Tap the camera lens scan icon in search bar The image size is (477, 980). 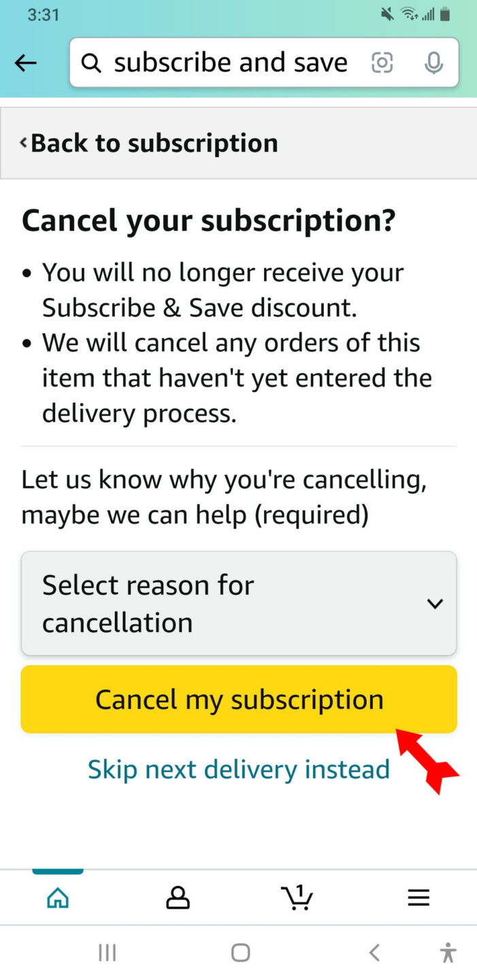click(382, 62)
